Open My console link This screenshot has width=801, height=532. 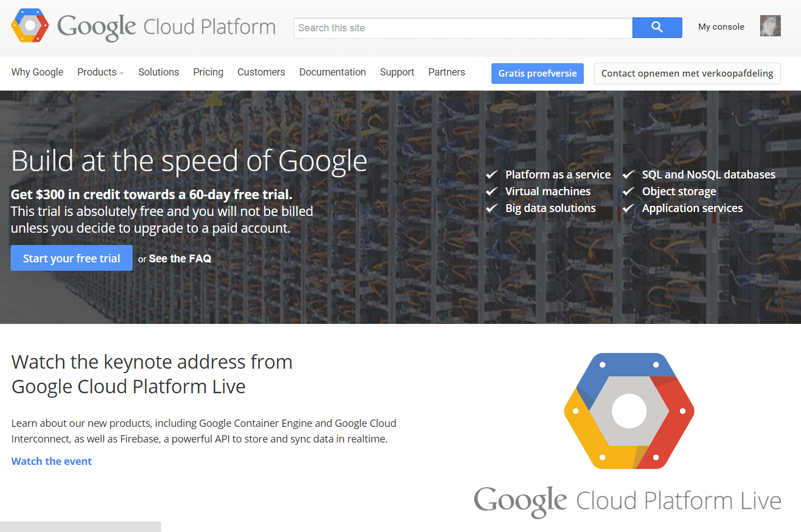point(721,27)
